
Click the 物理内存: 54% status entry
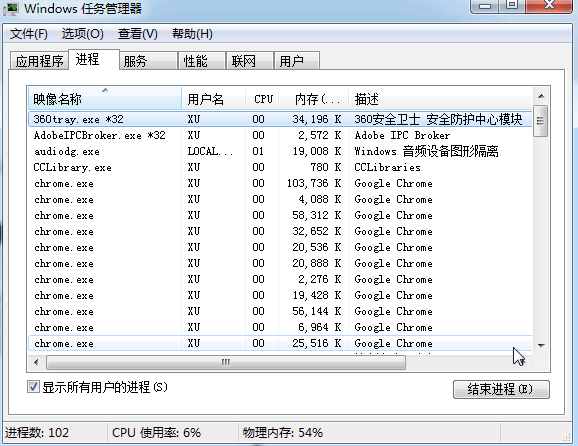pos(283,432)
